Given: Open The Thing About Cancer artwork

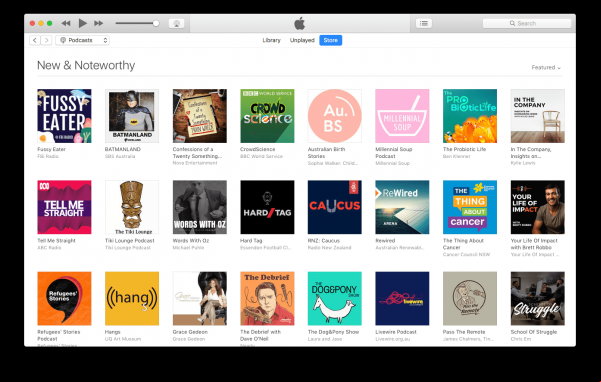Looking at the screenshot, I should click(x=470, y=207).
